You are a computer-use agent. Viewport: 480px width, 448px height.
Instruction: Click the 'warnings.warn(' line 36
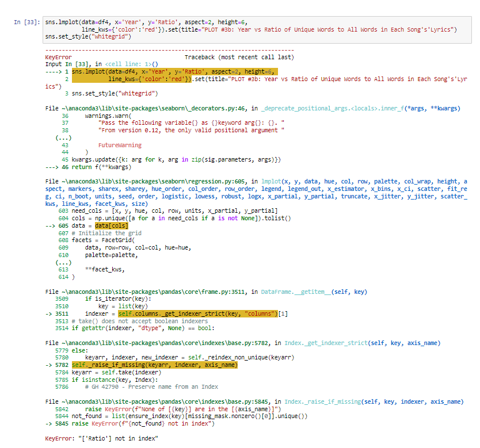click(108, 116)
